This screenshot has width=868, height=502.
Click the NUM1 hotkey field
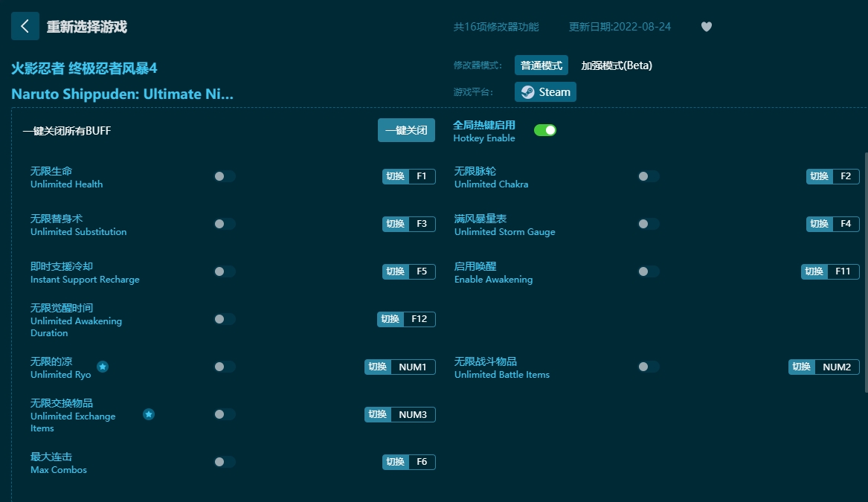(413, 367)
